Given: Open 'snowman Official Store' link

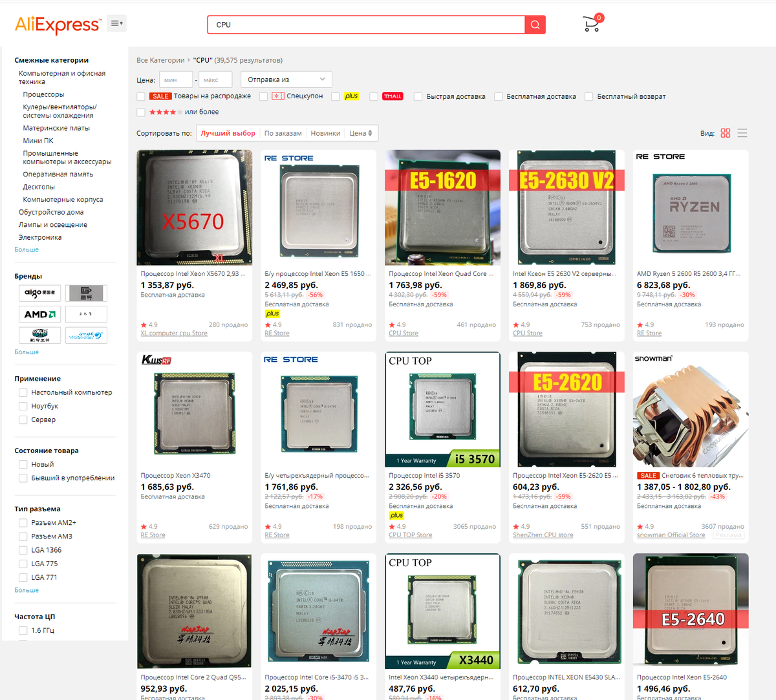Looking at the screenshot, I should tap(671, 535).
